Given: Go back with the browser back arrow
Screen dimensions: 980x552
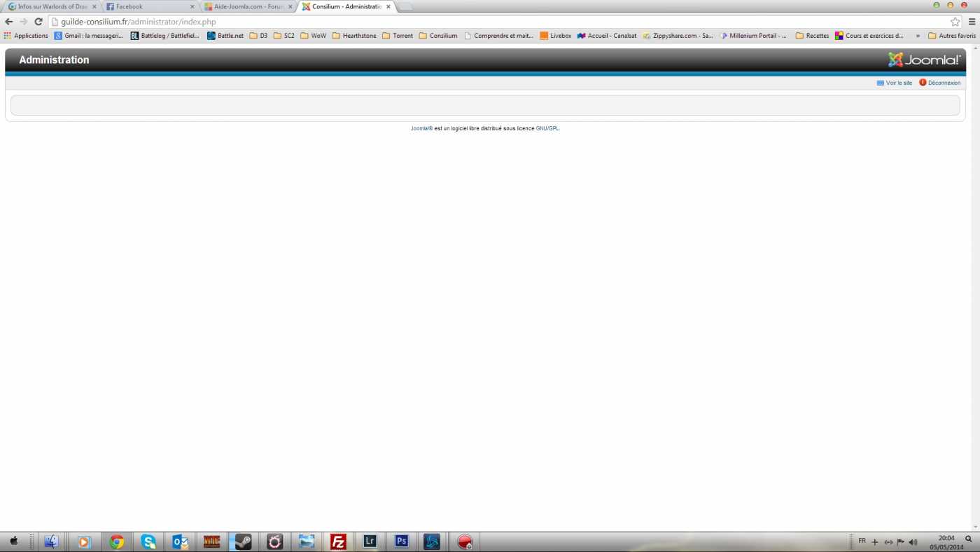Looking at the screenshot, I should (9, 22).
